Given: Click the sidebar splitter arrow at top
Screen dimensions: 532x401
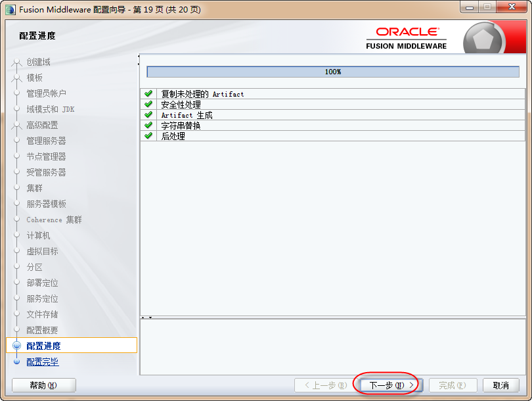Looking at the screenshot, I should click(x=139, y=60).
